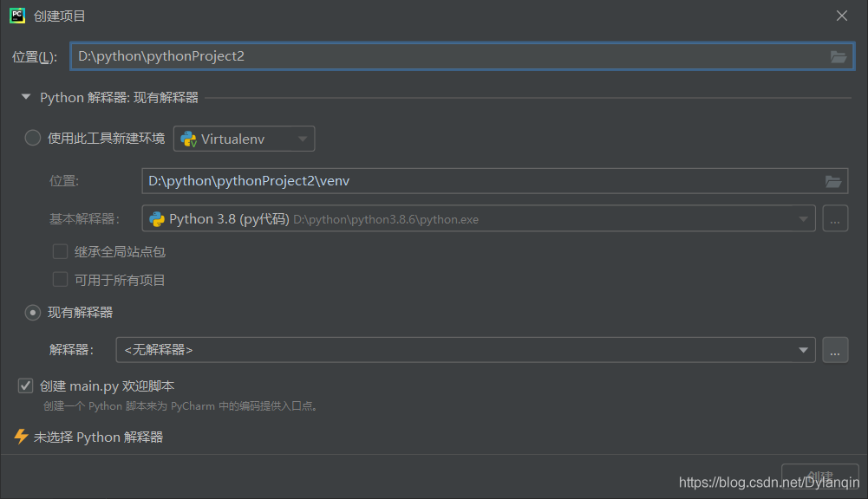Screen dimensions: 868x499
Task: Click the lightning warning icon beside the no interpreter message
Action: (x=21, y=437)
